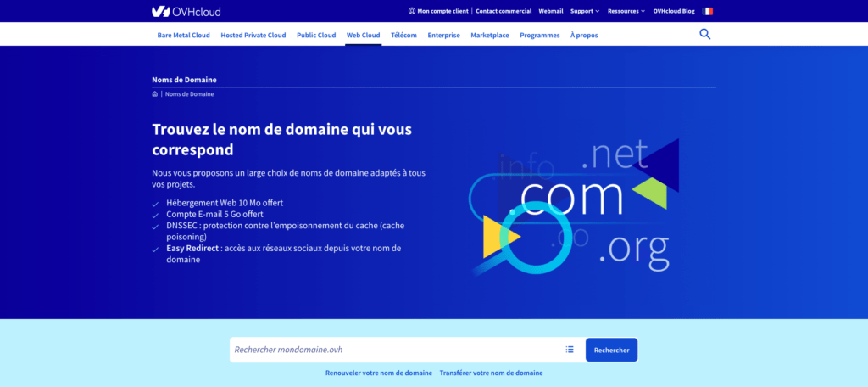This screenshot has width=868, height=387.
Task: Expand the Support dropdown
Action: point(585,11)
